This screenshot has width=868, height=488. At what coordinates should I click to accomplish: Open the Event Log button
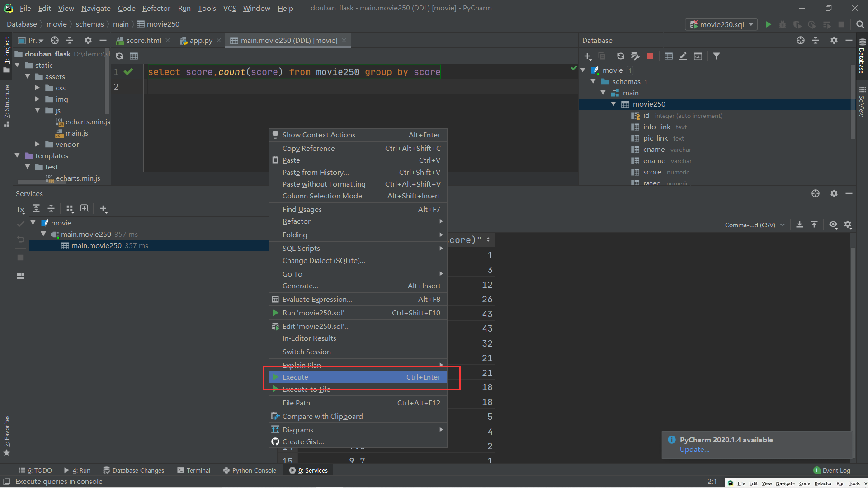pos(832,470)
